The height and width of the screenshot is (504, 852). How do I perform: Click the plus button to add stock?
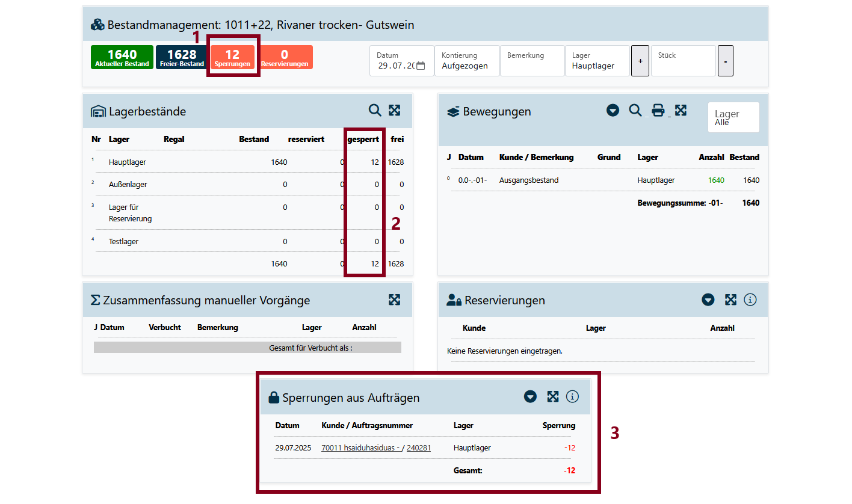(640, 61)
